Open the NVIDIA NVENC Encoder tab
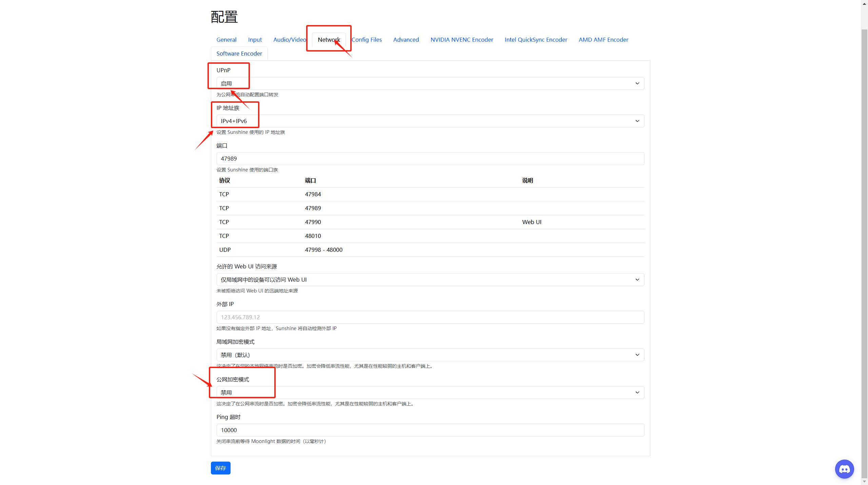 coord(461,40)
